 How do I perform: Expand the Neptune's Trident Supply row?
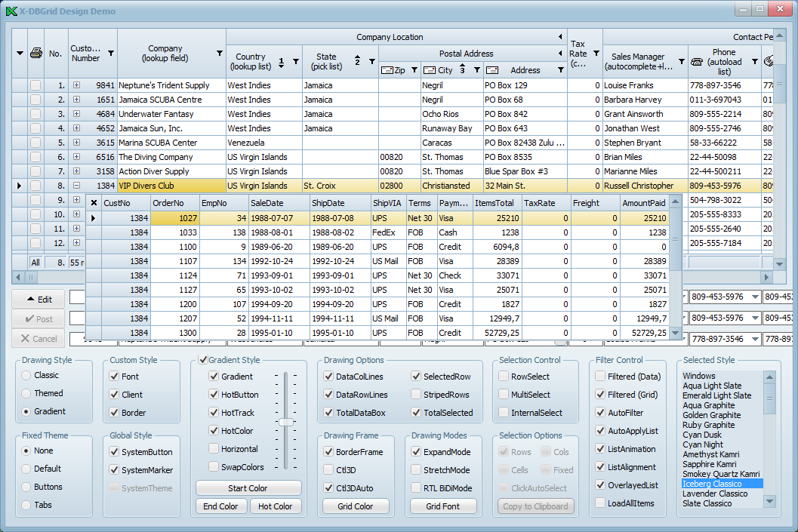pos(76,85)
